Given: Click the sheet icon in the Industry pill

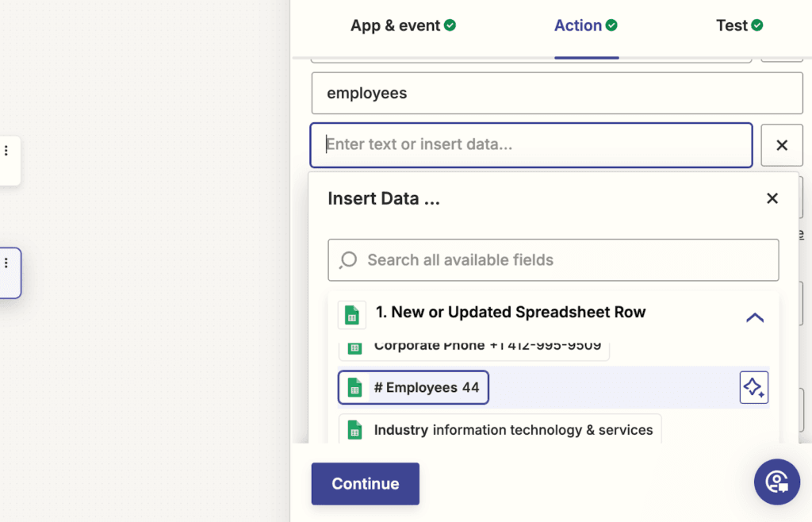Looking at the screenshot, I should click(354, 430).
